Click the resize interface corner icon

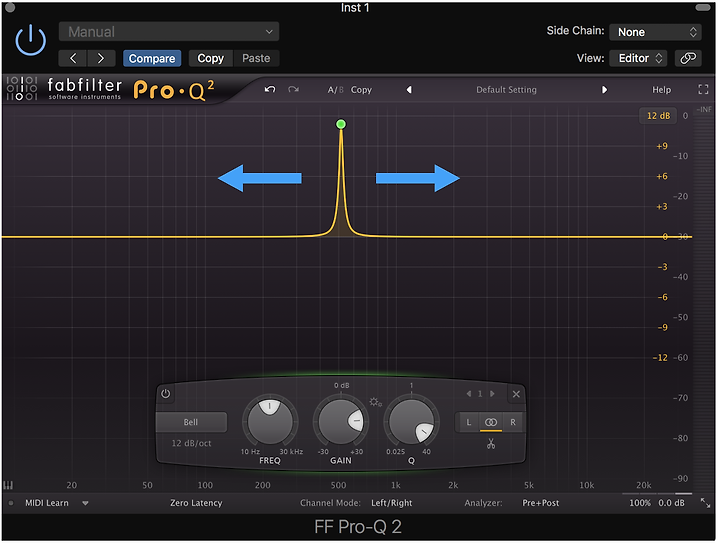[705, 503]
